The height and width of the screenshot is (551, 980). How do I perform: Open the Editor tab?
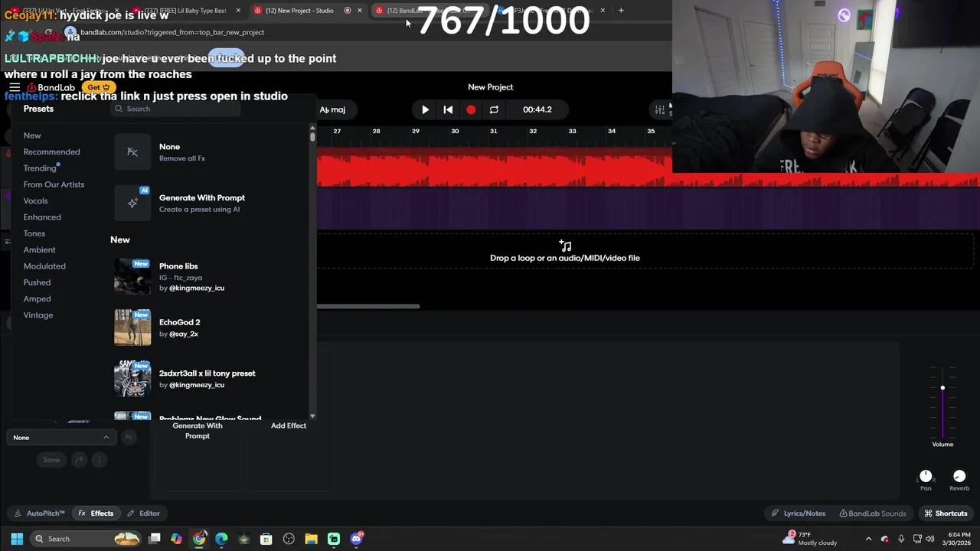point(143,514)
